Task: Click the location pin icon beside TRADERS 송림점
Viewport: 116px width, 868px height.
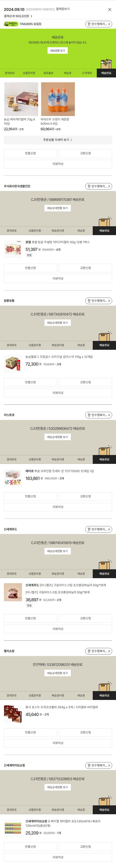Action: (x=89, y=24)
